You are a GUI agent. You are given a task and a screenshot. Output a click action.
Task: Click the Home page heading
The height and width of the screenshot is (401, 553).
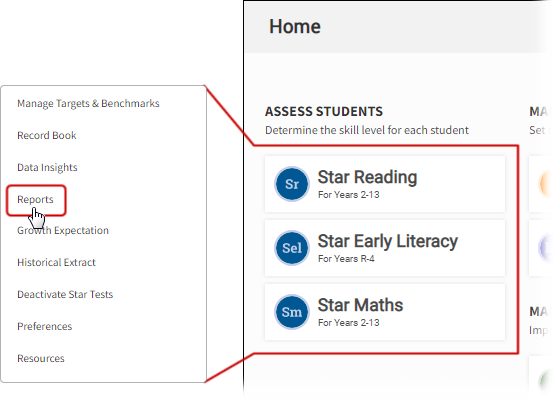pos(295,27)
